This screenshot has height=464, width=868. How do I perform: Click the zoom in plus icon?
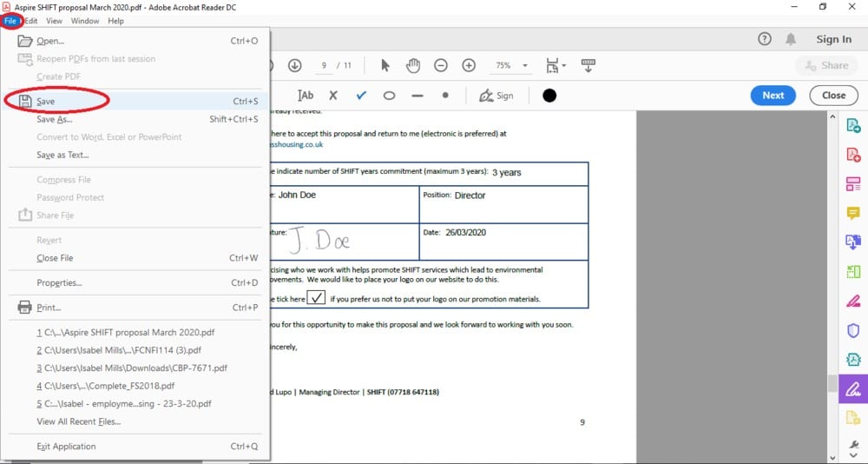click(x=469, y=65)
